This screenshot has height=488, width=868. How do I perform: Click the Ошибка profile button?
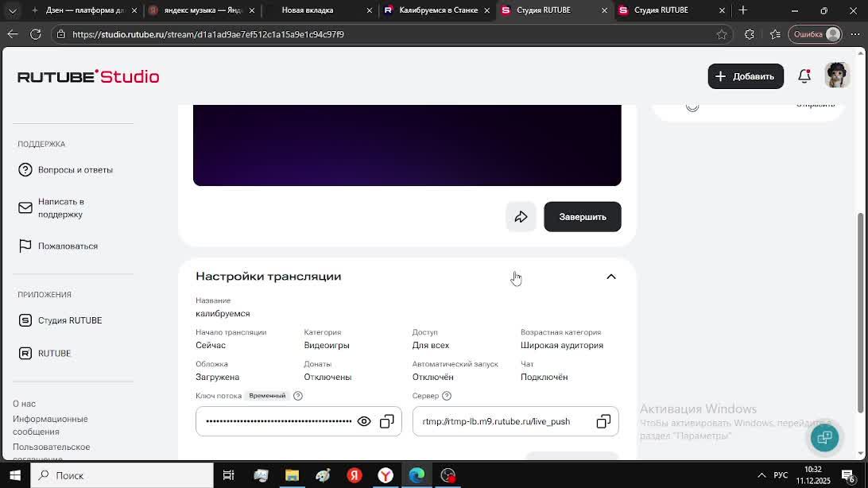pos(815,34)
